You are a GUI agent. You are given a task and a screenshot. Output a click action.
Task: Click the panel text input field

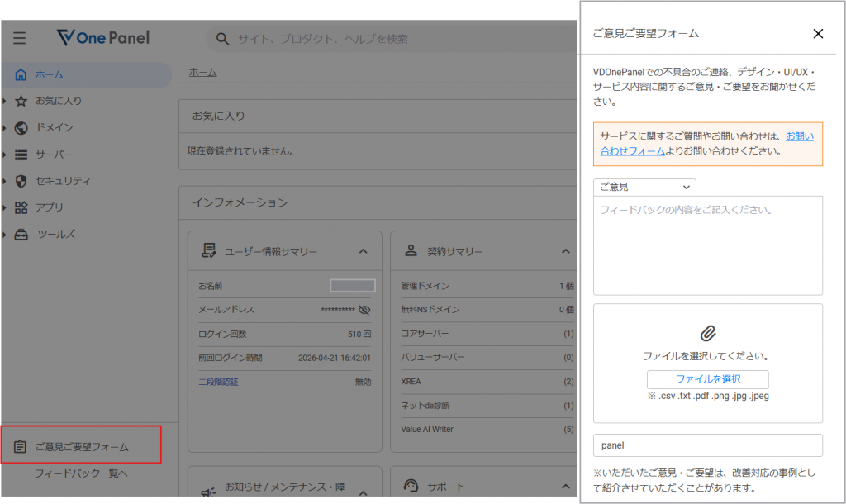tap(708, 445)
